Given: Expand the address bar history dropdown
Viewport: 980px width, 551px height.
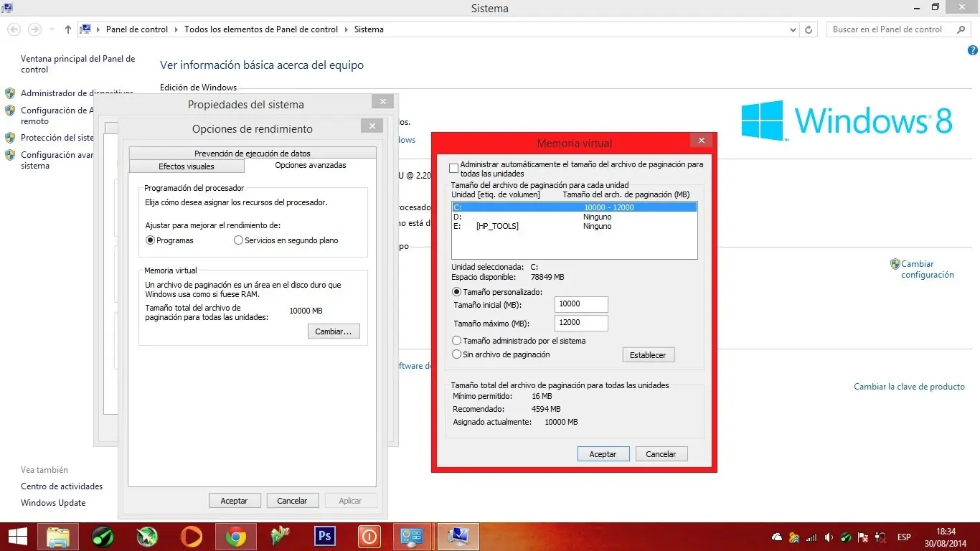Looking at the screenshot, I should pyautogui.click(x=793, y=29).
